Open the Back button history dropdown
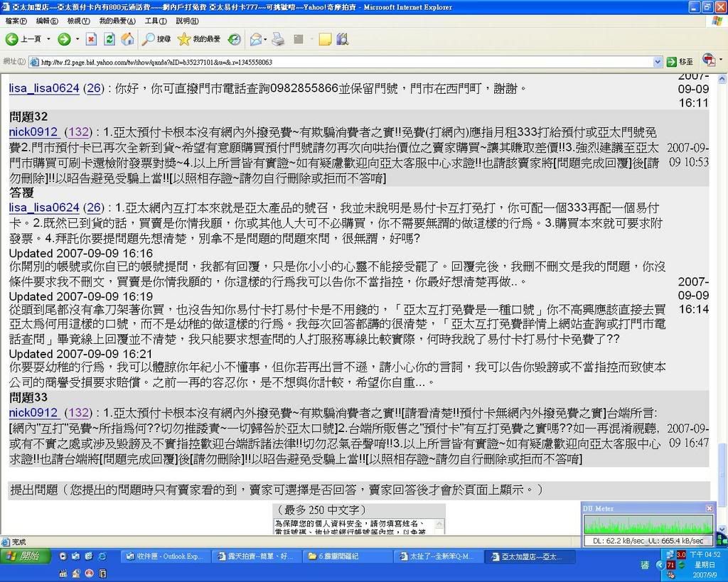The height and width of the screenshot is (582, 728). coord(48,40)
